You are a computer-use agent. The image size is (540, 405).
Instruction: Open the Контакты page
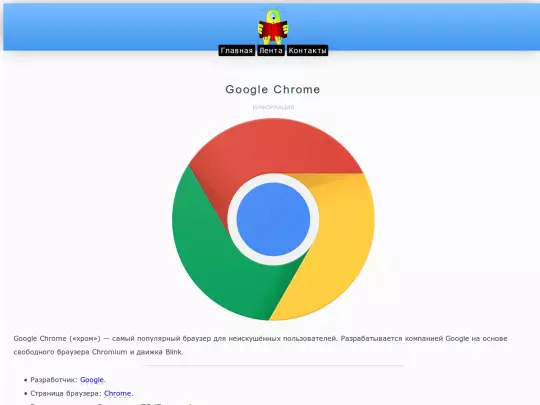tap(307, 51)
